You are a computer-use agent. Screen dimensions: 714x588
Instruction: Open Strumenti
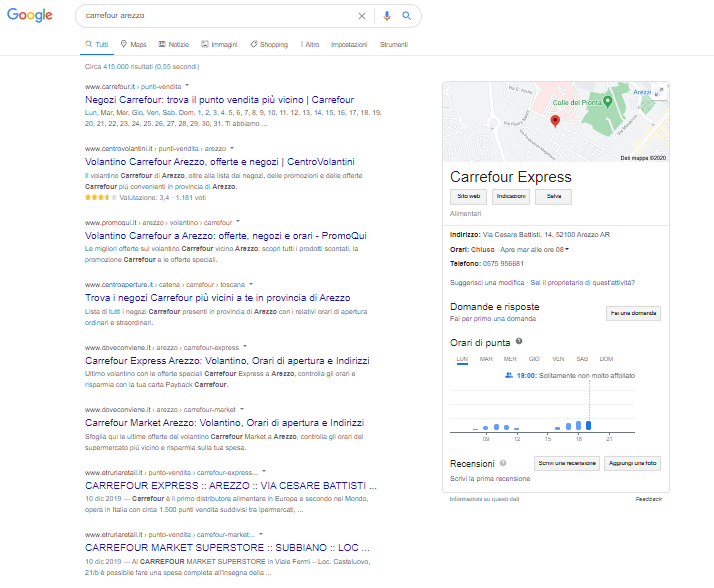click(x=394, y=44)
